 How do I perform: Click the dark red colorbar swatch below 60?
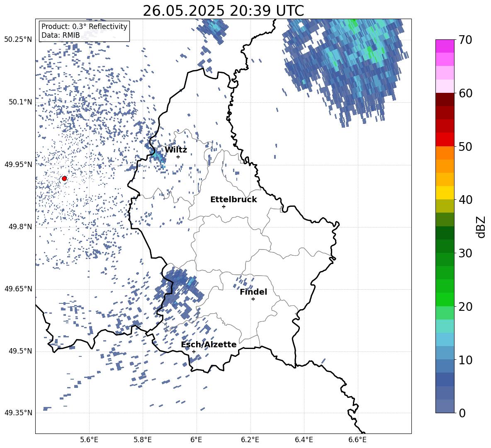[x=445, y=99]
